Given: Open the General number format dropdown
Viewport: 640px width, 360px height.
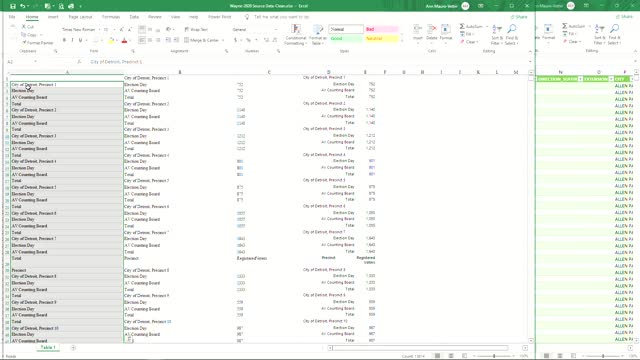Looking at the screenshot, I should [276, 29].
